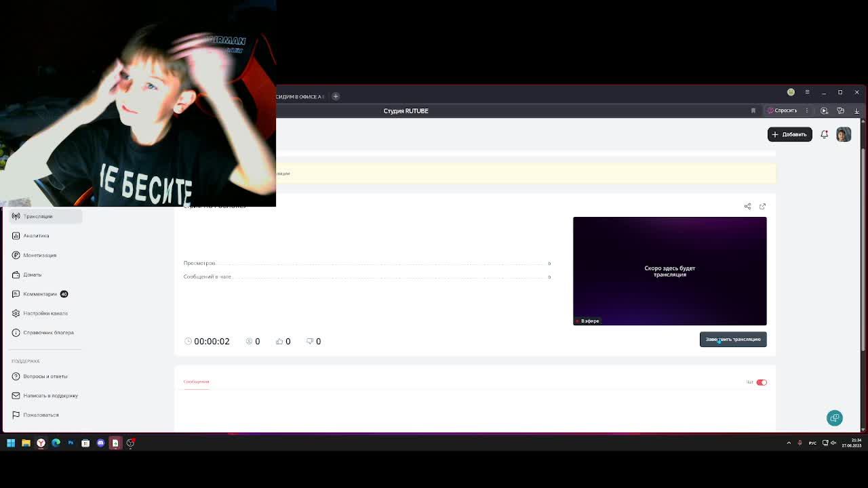Share the stream via share icon

747,206
